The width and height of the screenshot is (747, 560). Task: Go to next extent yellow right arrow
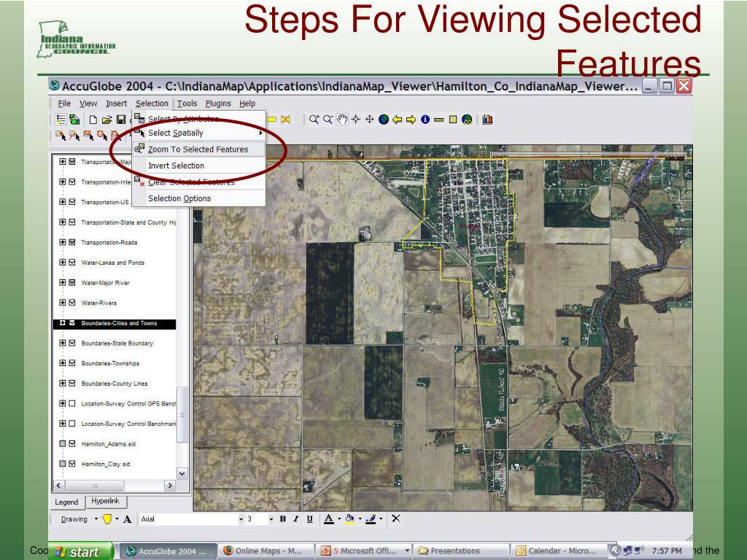411,120
